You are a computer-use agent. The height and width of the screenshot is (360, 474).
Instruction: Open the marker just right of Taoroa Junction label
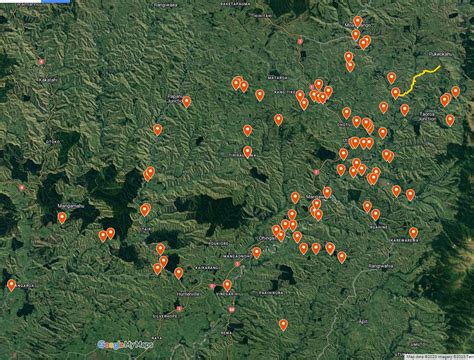[450, 120]
